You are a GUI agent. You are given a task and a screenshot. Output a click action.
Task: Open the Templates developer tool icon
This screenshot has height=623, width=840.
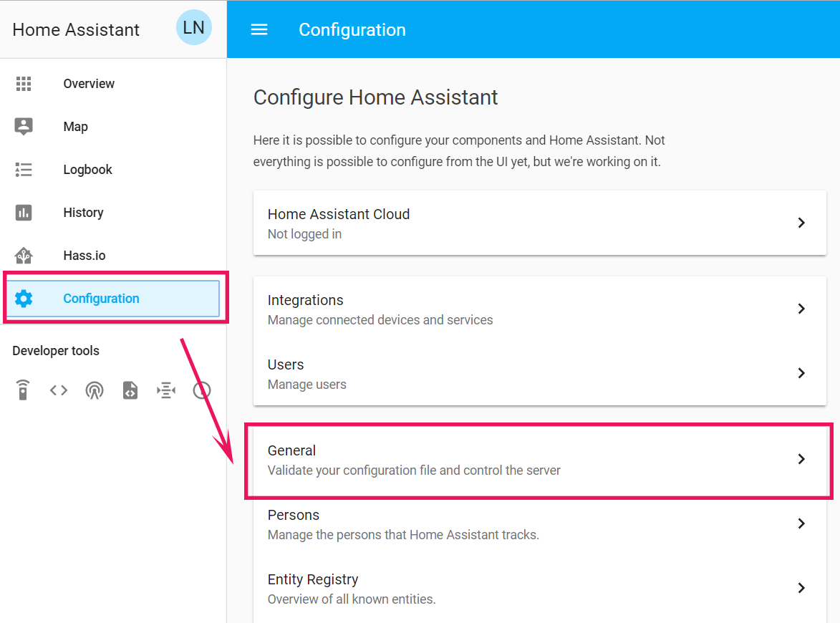tap(130, 390)
